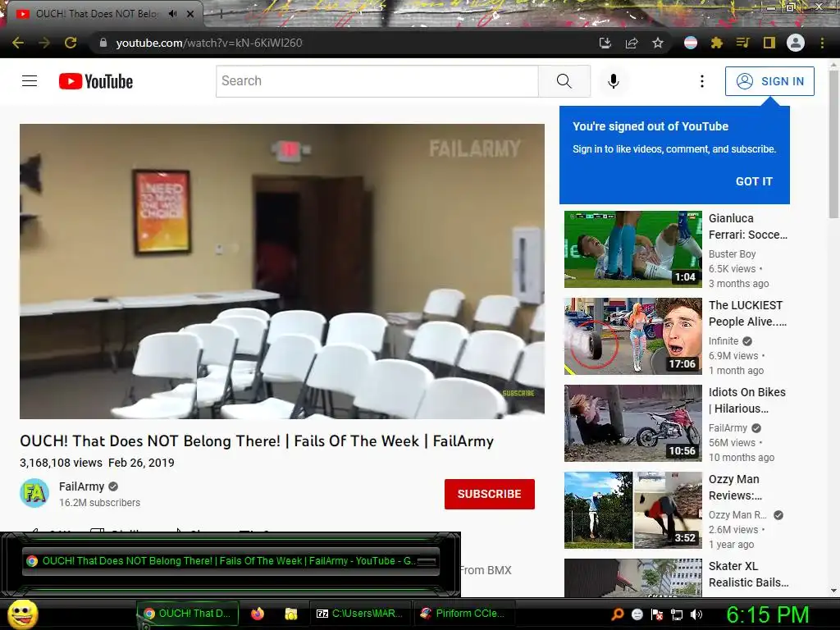Open the FailArmy channel avatar

[34, 493]
